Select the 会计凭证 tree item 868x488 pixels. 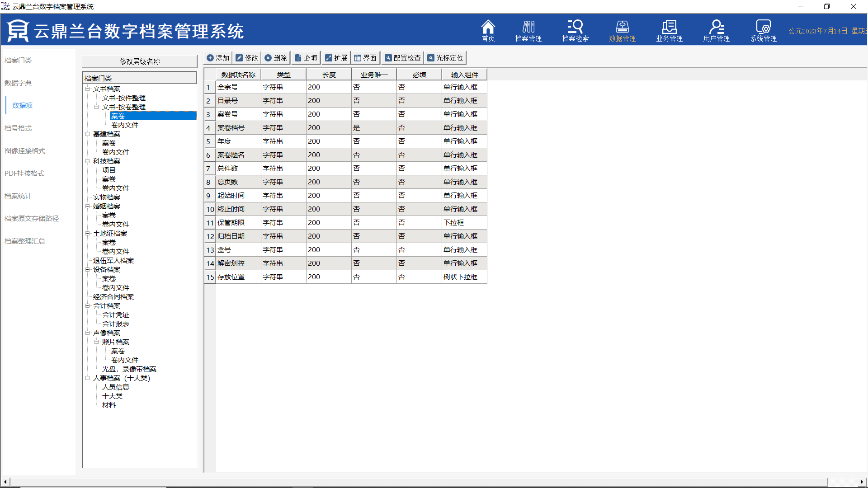pyautogui.click(x=116, y=315)
